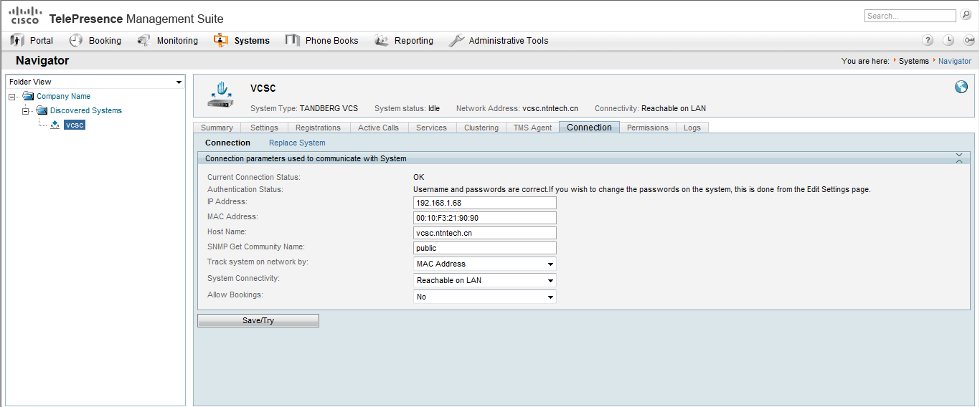Image resolution: width=980 pixels, height=407 pixels.
Task: Switch to the Settings tab
Action: click(264, 128)
